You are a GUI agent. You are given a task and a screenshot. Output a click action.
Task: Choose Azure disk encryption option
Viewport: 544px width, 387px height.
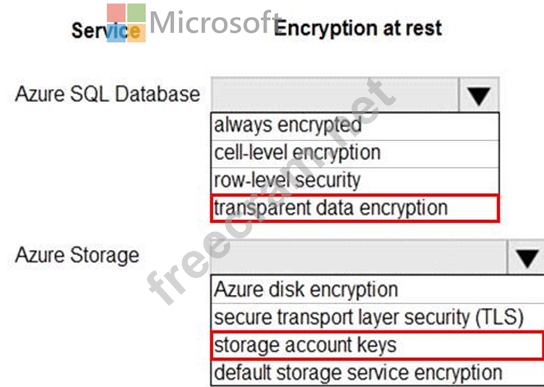click(377, 289)
